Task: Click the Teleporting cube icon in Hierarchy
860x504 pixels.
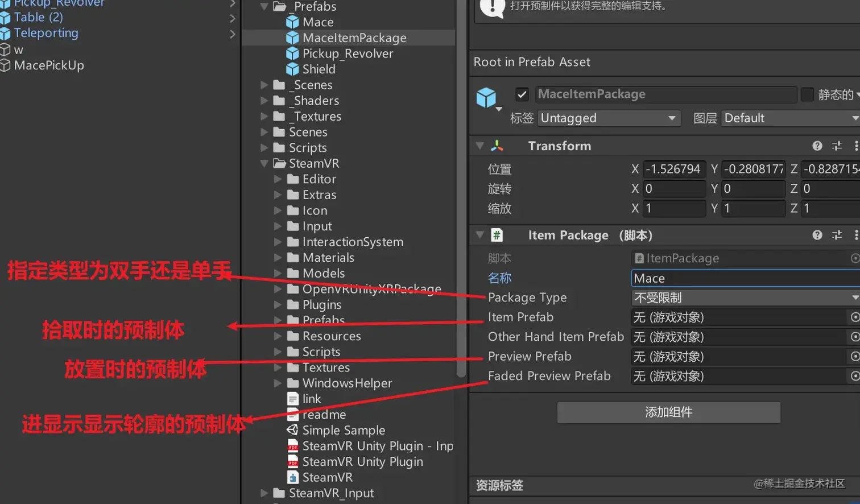Action: click(5, 34)
